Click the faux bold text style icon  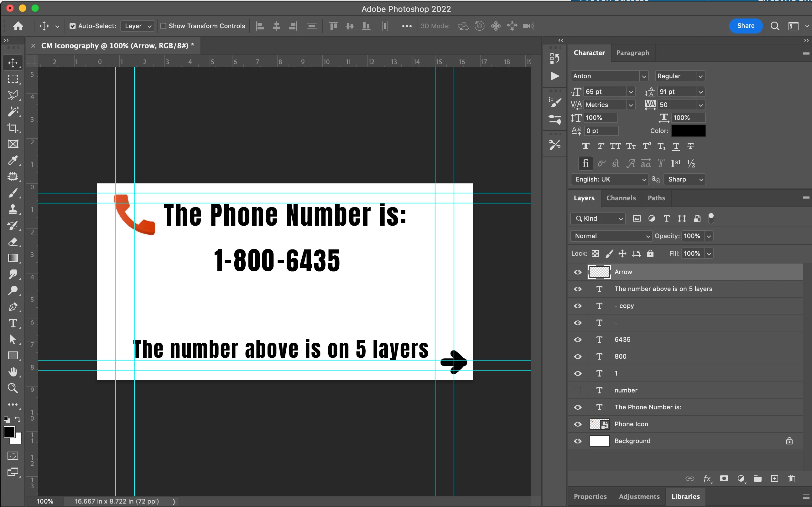click(x=586, y=146)
